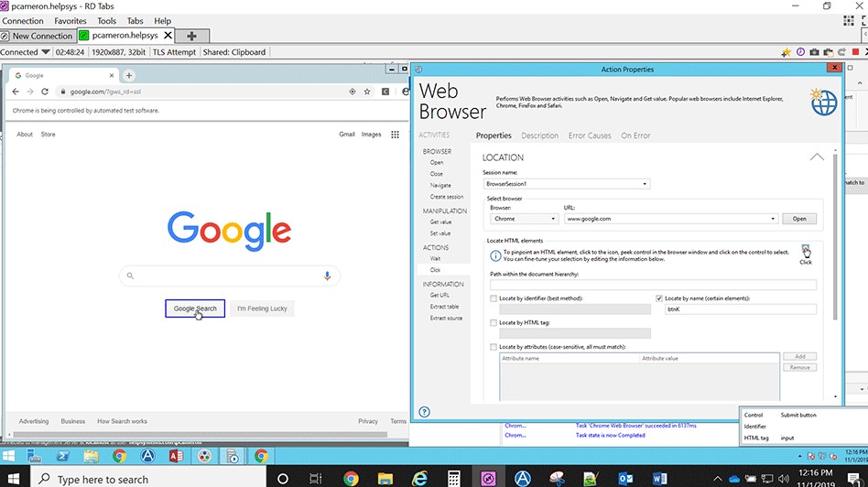Uncheck Locate by name checkbox

[658, 298]
